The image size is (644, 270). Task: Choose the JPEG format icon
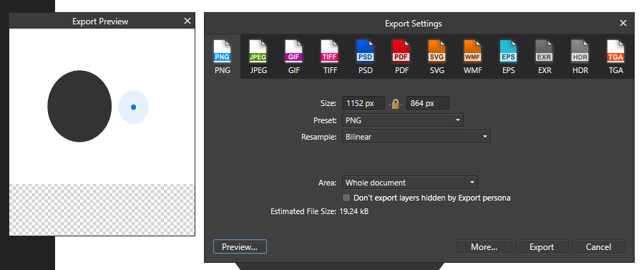258,52
